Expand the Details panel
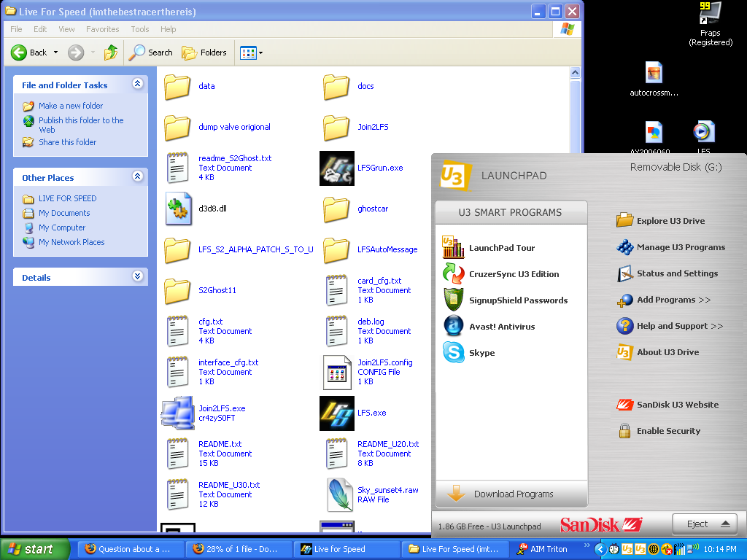The width and height of the screenshot is (747, 560). pyautogui.click(x=138, y=276)
